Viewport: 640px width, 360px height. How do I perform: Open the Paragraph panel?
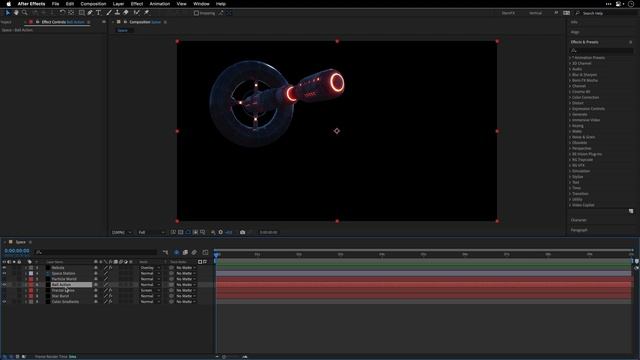[579, 230]
